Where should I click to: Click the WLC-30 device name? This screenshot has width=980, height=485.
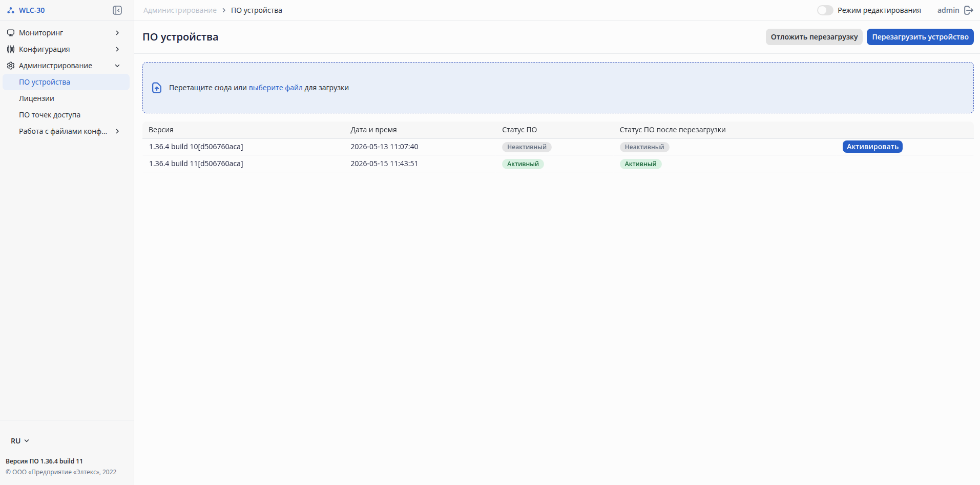click(x=32, y=10)
